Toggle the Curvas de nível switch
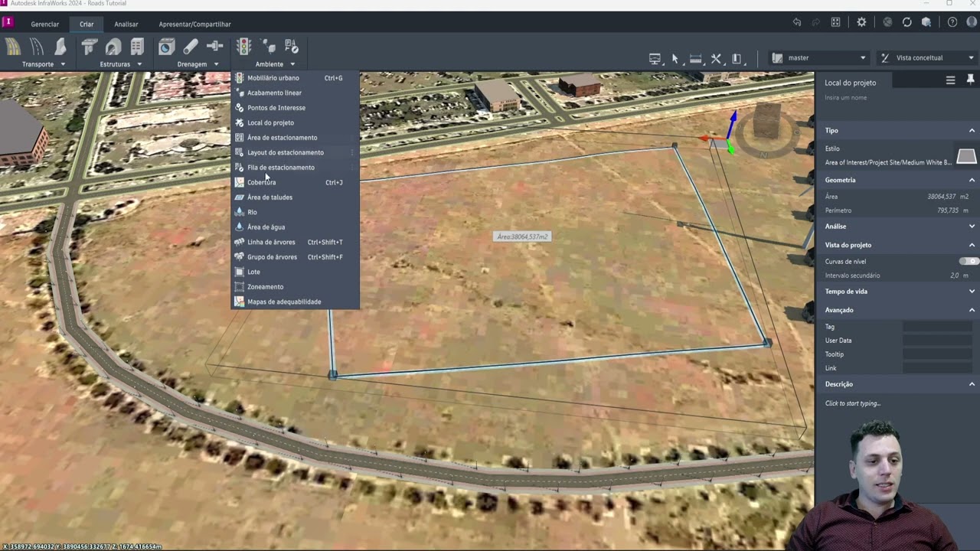980x551 pixels. click(x=969, y=261)
